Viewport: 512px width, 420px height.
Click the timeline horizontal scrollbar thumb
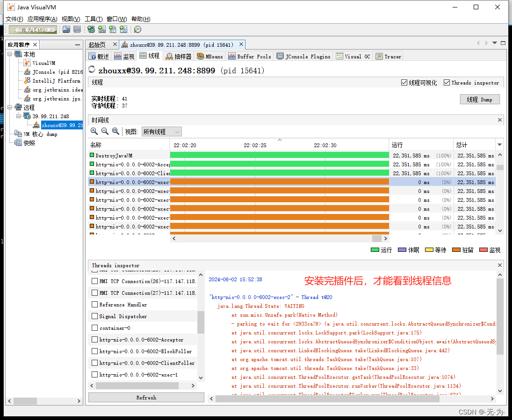[377, 239]
